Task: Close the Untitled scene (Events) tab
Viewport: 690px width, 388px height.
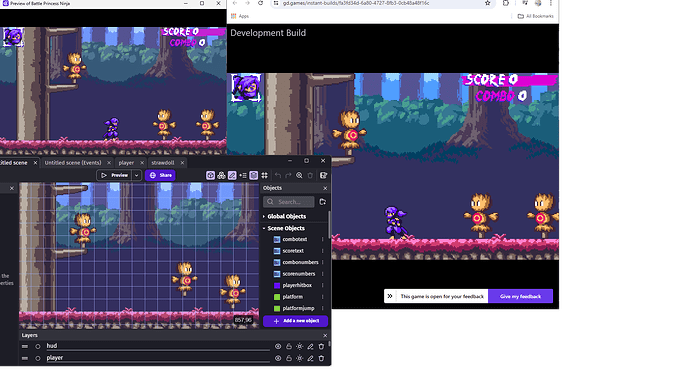Action: tap(109, 163)
